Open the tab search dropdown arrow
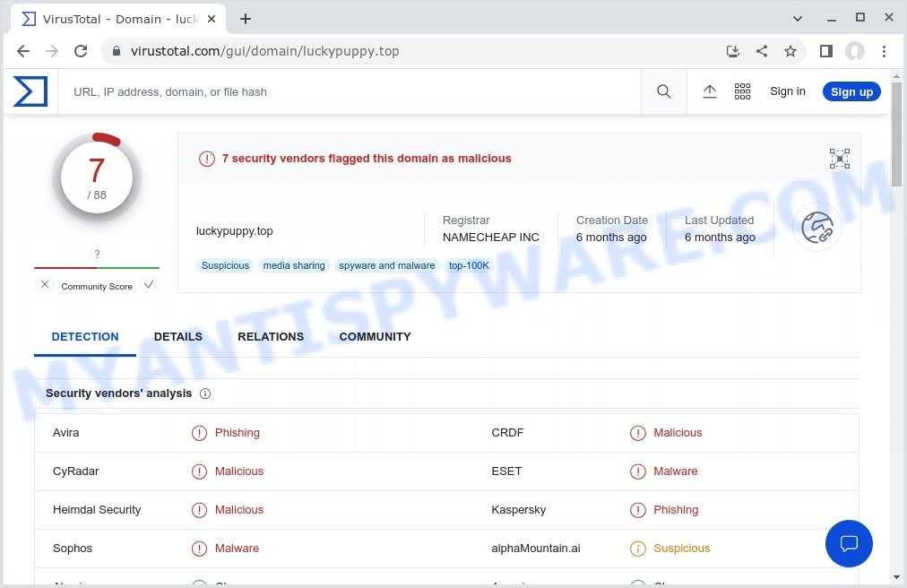The width and height of the screenshot is (907, 588). coord(797,19)
